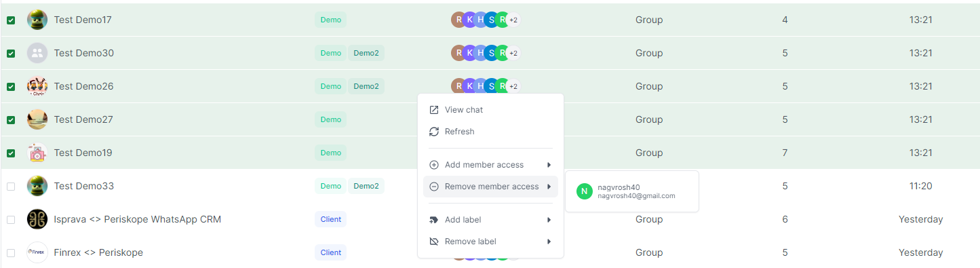Click the View chat external-link icon
Screen dimensions: 980x268
[434, 110]
